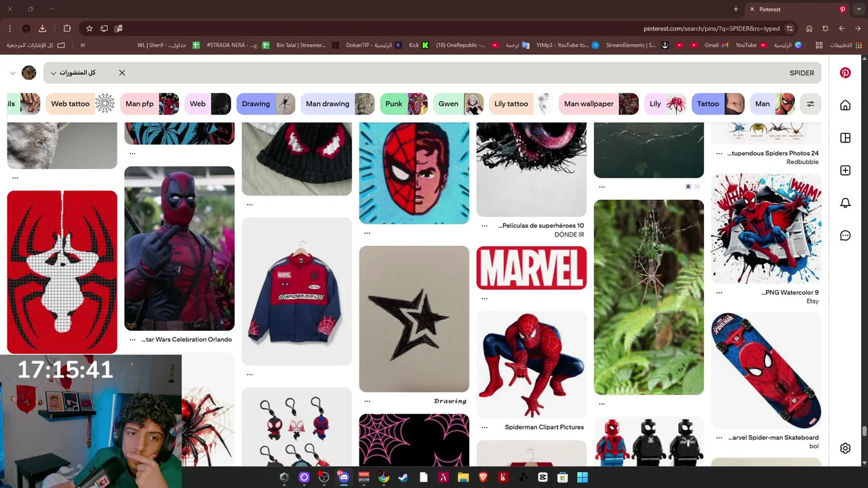Open the boards icon in the sidebar
The image size is (868, 488).
click(x=845, y=138)
